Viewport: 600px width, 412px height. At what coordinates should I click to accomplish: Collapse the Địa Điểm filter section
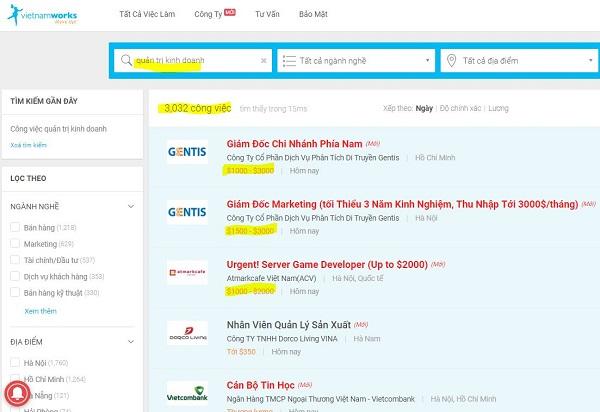tap(131, 342)
